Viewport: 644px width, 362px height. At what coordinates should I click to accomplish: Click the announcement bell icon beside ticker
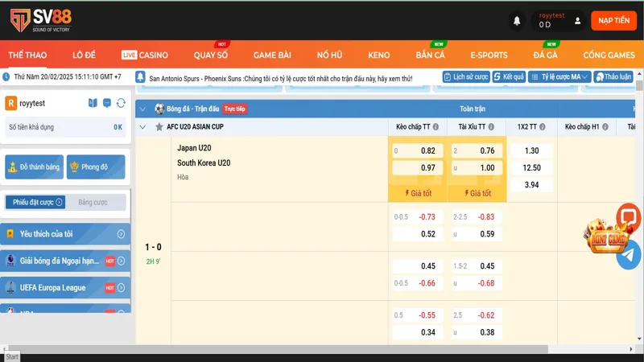tap(140, 76)
